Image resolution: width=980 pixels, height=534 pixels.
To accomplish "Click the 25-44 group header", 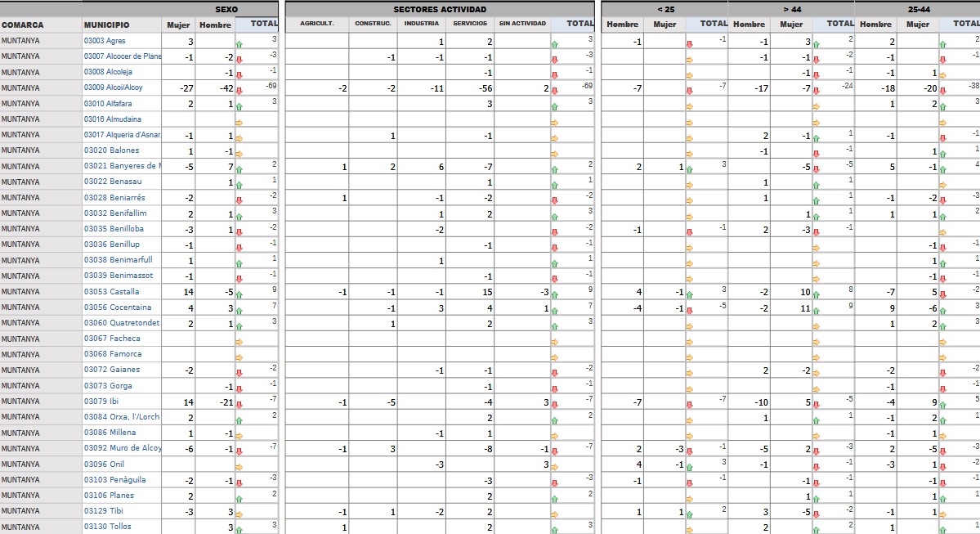I will [919, 9].
